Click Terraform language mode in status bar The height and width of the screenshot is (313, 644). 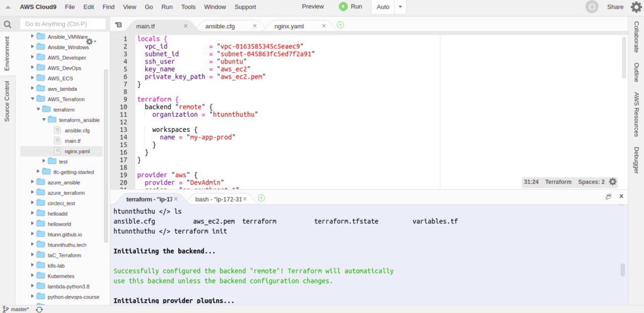coord(558,182)
